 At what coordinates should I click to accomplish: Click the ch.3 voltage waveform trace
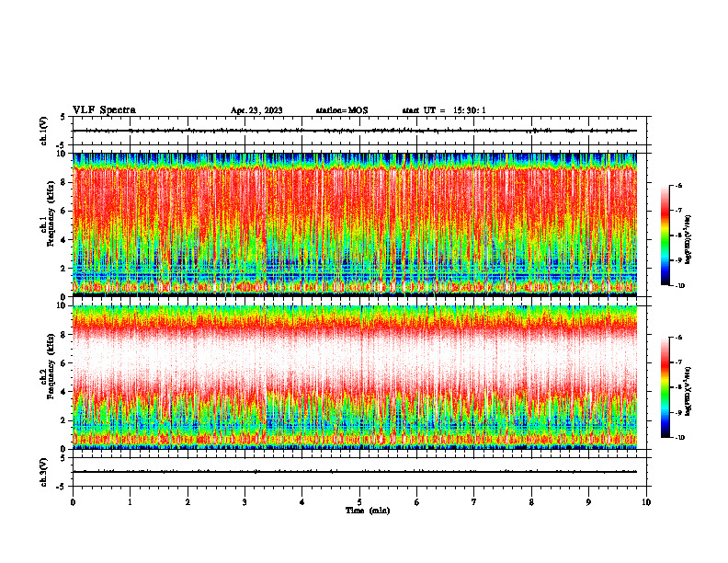click(355, 472)
